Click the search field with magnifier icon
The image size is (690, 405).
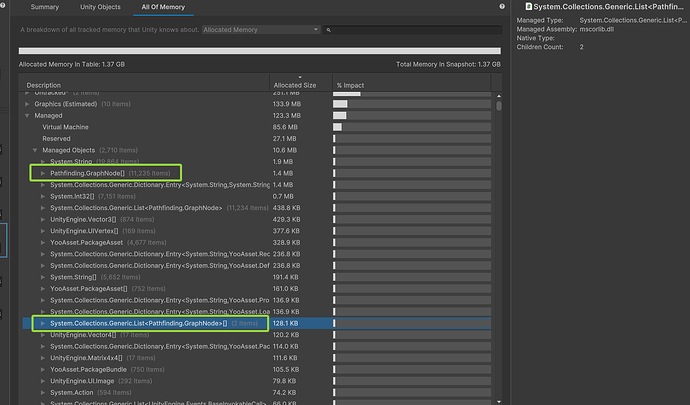[412, 30]
